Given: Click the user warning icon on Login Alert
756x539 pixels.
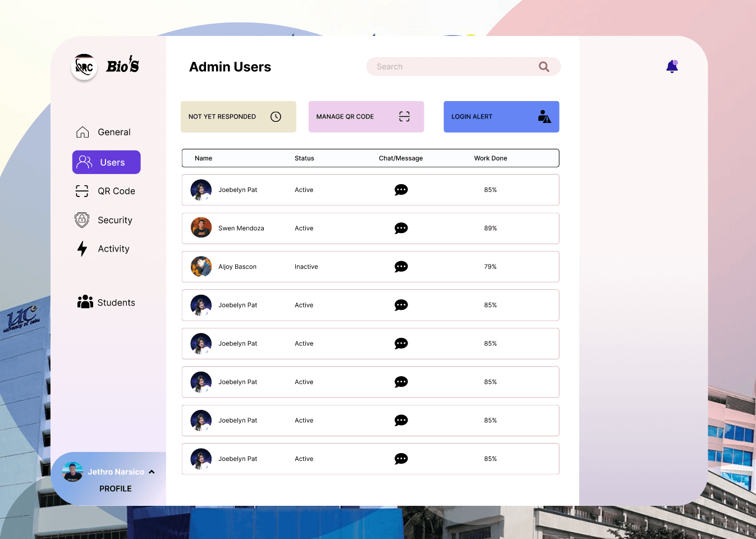Looking at the screenshot, I should click(544, 117).
